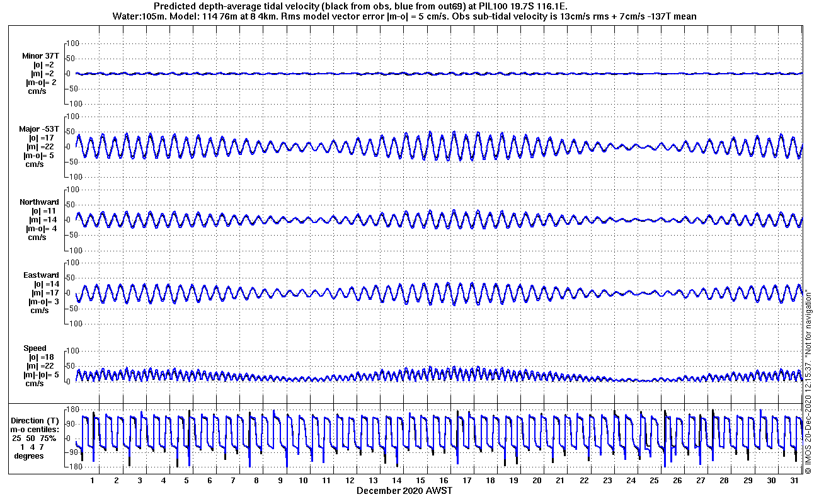Select the 'Direction (T)' panel label

coord(36,421)
